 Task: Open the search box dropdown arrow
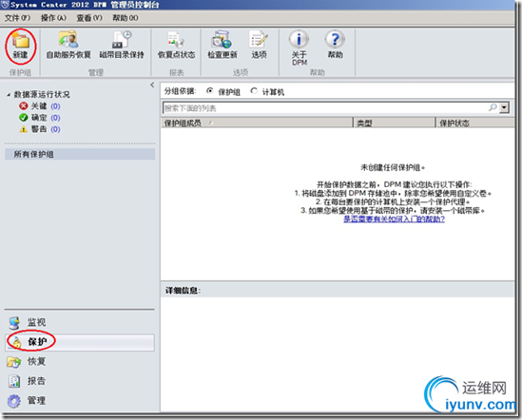click(504, 107)
